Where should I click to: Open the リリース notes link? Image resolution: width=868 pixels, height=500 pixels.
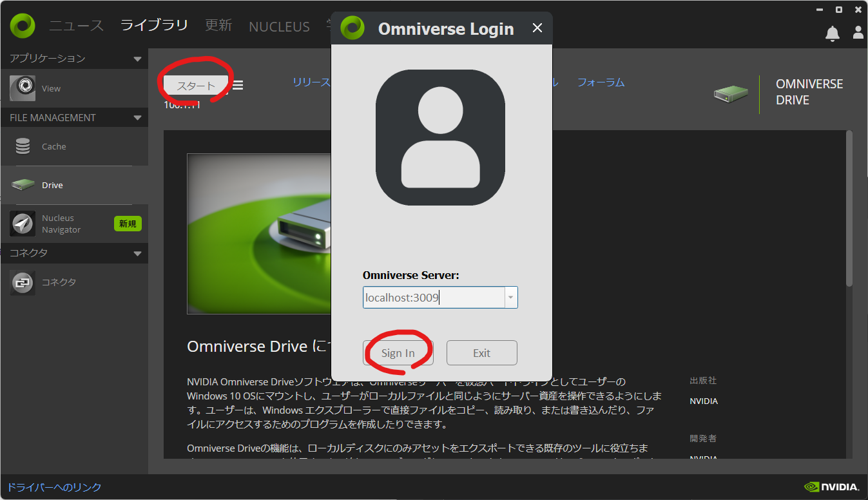click(x=312, y=82)
